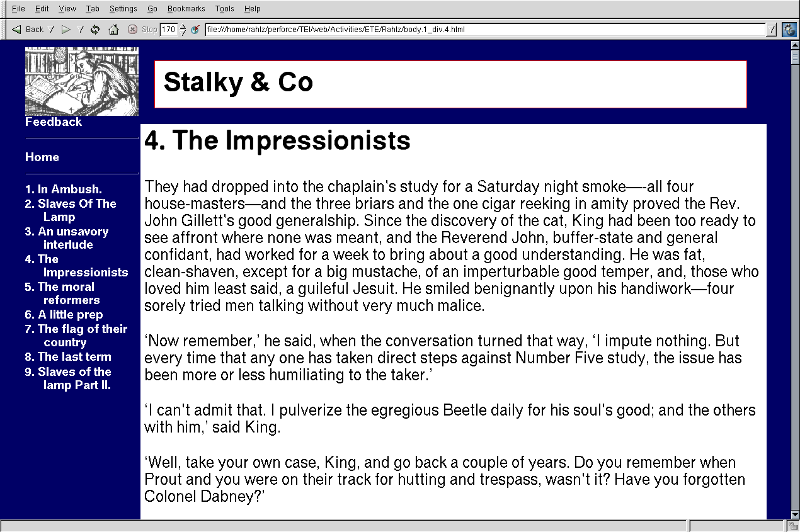Open the Tools menu
Viewport: 800px width, 532px height.
coord(224,9)
